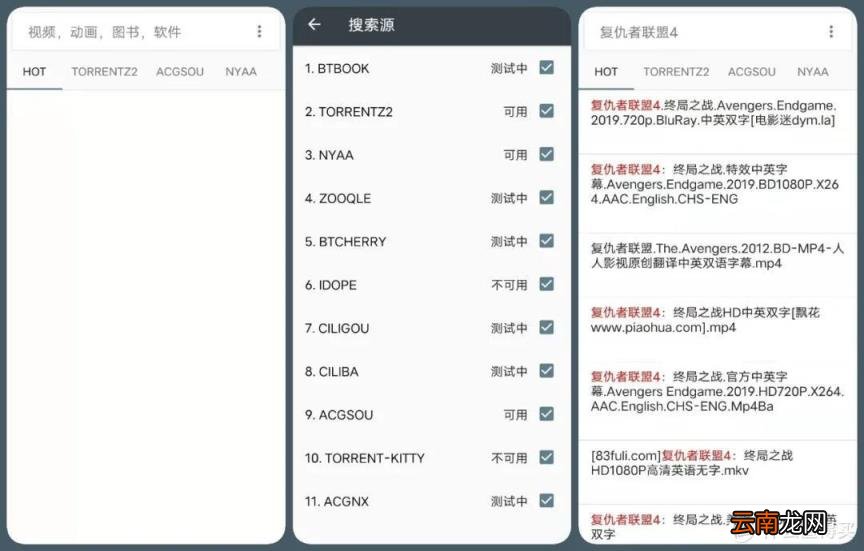
Task: Select the 8. CILIBA source row
Action: (431, 371)
